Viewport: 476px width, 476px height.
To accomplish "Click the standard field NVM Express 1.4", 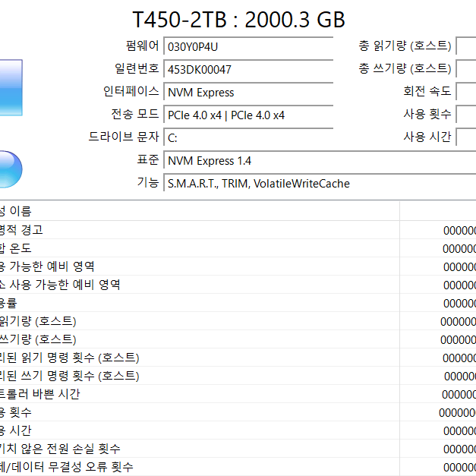I will 319,161.
